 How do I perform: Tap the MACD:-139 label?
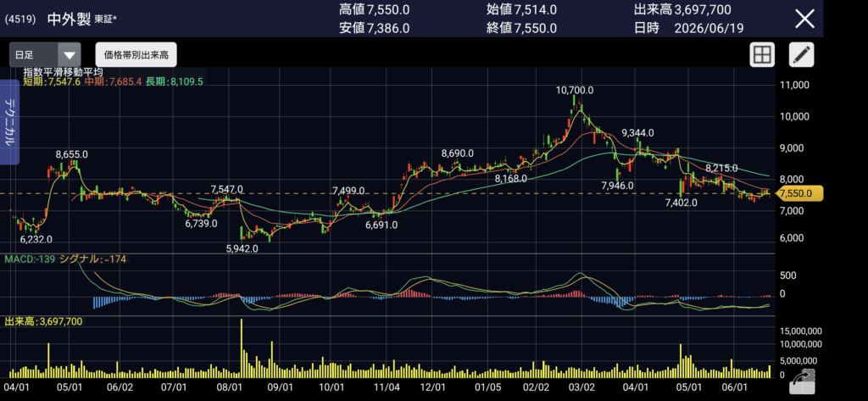[30, 259]
